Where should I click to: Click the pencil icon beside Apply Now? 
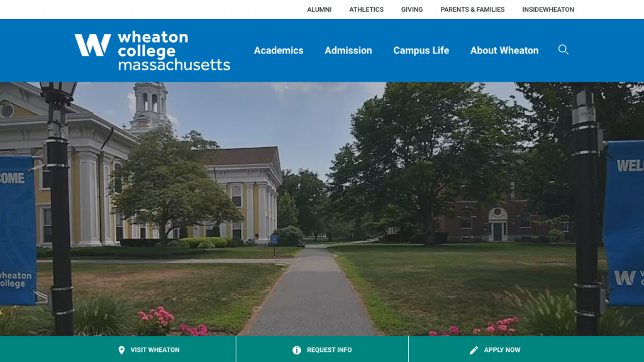(474, 350)
